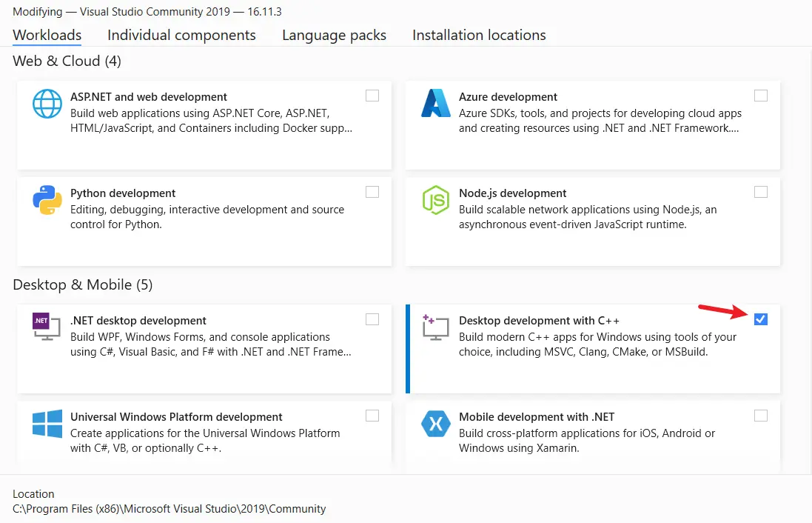
Task: Tick Mobile development with .NET checkbox
Action: click(761, 416)
